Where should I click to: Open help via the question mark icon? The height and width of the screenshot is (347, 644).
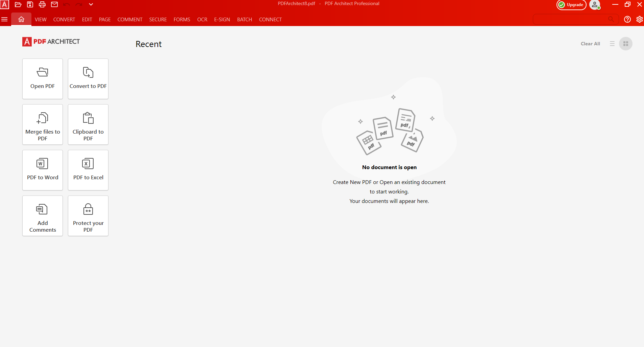click(x=627, y=19)
